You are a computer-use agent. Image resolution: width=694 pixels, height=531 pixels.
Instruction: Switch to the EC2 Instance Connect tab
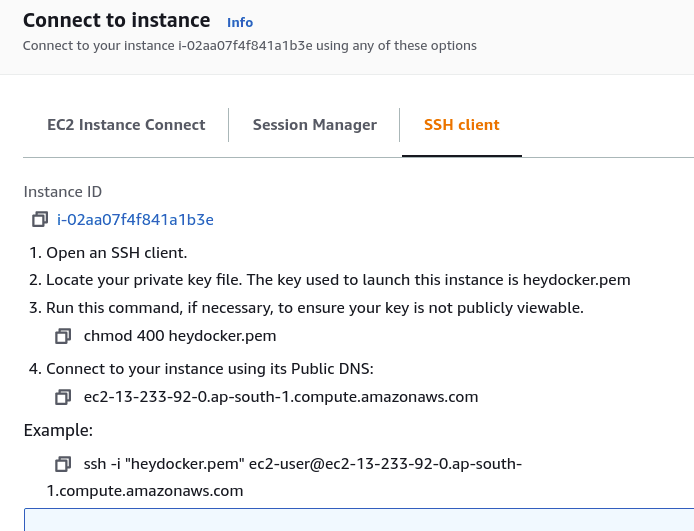click(126, 125)
